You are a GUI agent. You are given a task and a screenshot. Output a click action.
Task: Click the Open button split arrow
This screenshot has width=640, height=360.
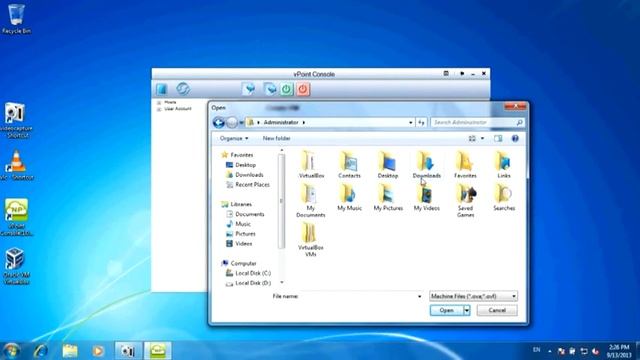467,311
